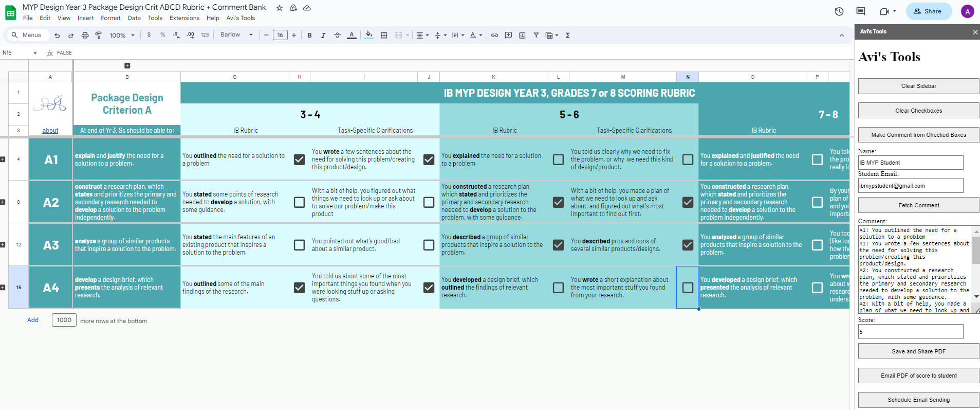Image resolution: width=980 pixels, height=410 pixels.
Task: Open the File menu
Action: (x=28, y=18)
